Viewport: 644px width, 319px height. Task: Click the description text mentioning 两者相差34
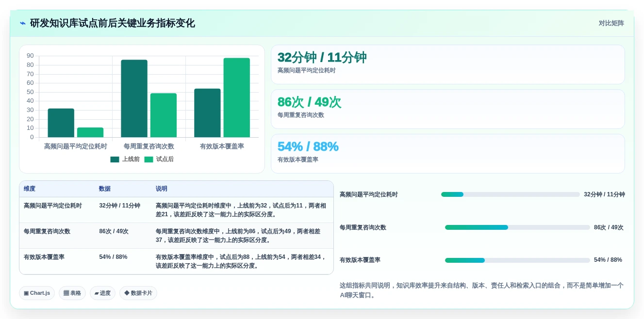241,261
